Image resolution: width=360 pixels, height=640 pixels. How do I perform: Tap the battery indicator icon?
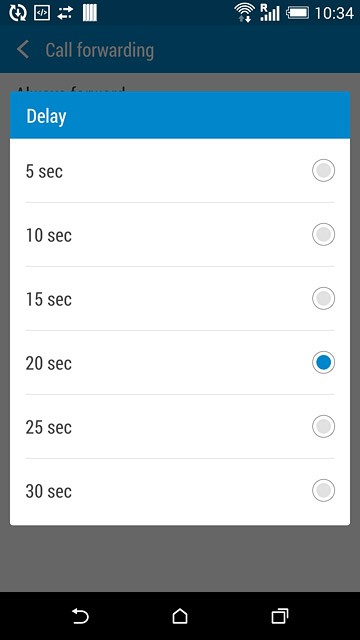coord(298,13)
